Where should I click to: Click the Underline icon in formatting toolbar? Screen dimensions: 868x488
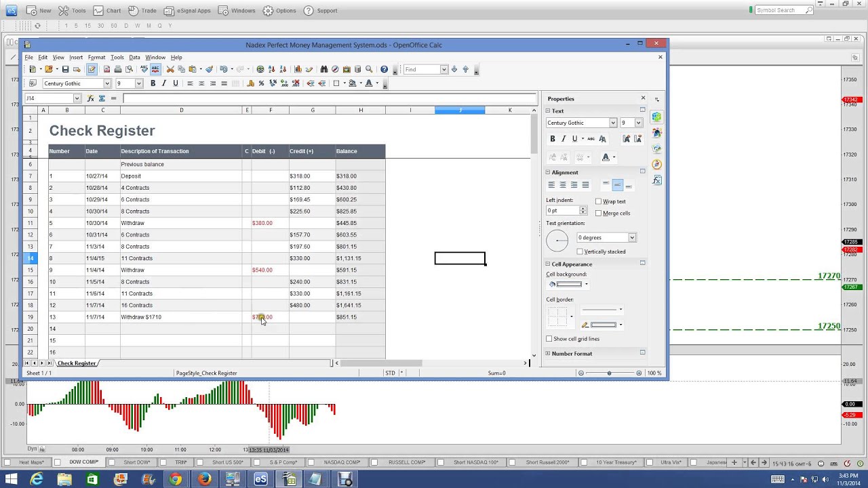tap(175, 83)
